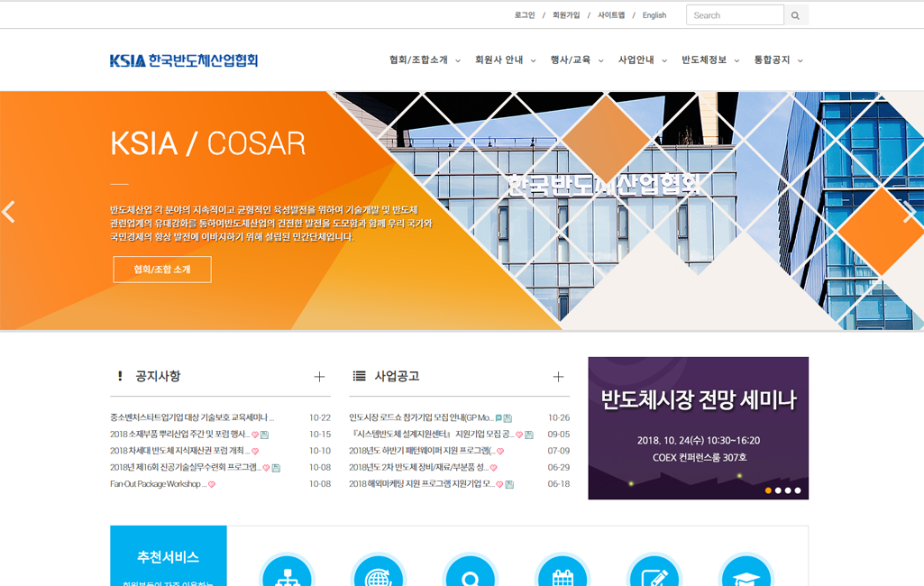Image resolution: width=924 pixels, height=586 pixels.
Task: Expand chevron next to 반도체정보
Action: coord(736,60)
